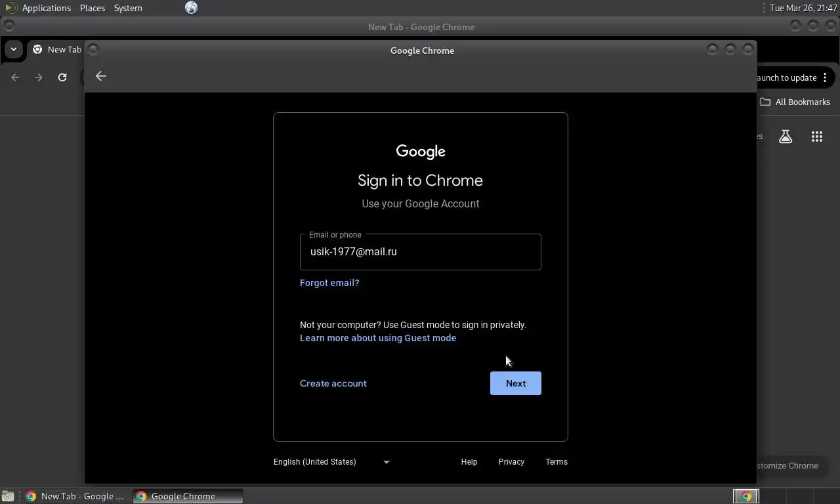Select the New Tab browser tab
This screenshot has width=840, height=504.
click(57, 49)
